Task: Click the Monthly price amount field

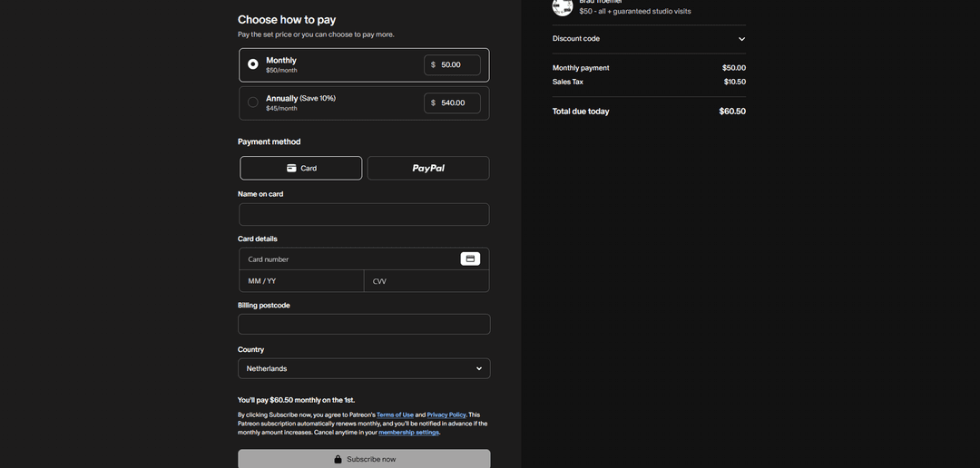Action: (x=456, y=65)
